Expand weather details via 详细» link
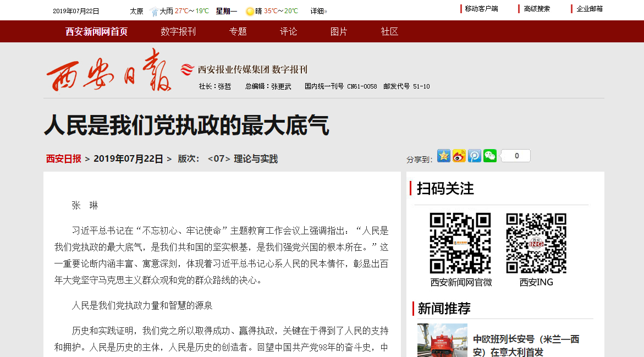 coord(318,11)
